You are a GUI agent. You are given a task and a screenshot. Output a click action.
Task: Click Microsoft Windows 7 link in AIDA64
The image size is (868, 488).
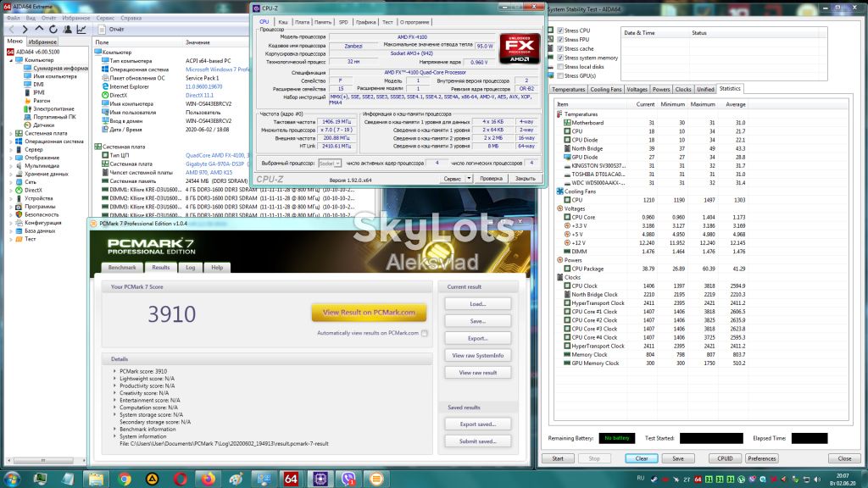pyautogui.click(x=217, y=69)
